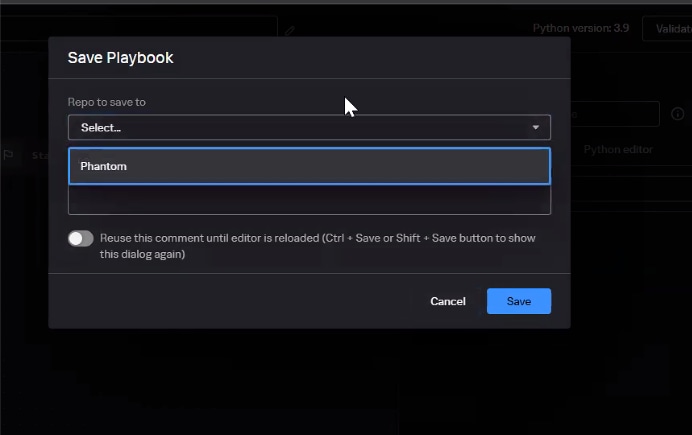Click the comment text field below Phantom
Screen dimensions: 692x435
(x=309, y=200)
